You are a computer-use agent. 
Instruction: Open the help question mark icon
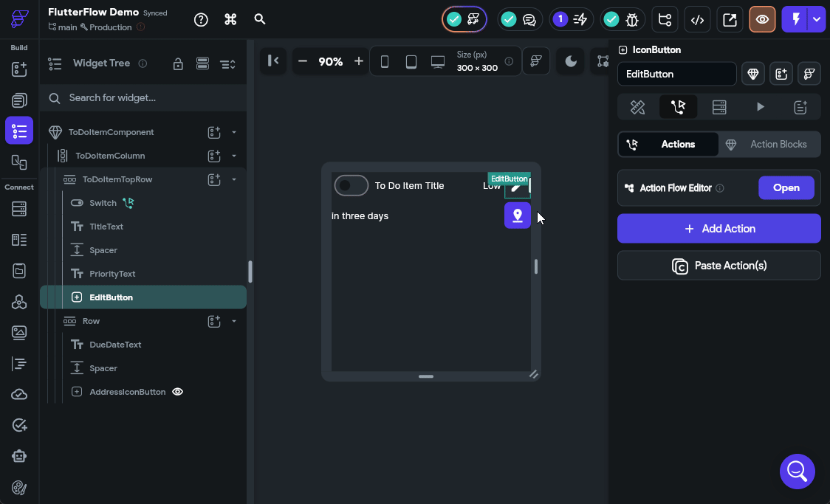tap(201, 20)
